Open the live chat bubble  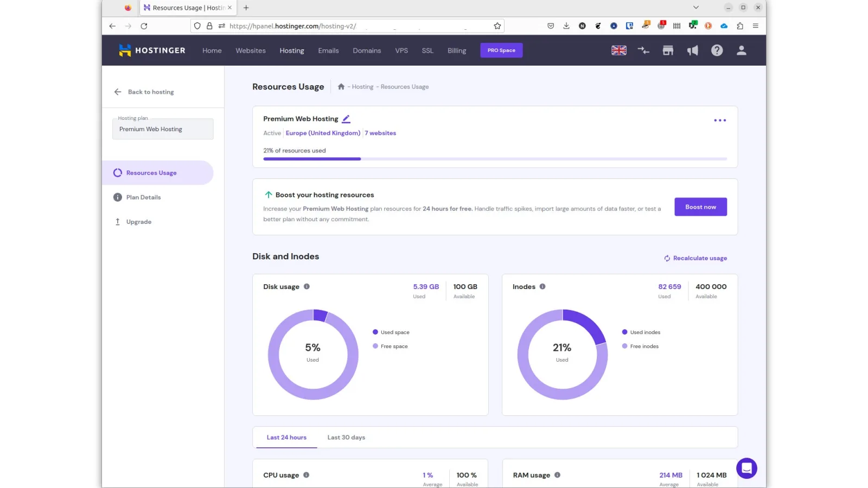point(746,468)
